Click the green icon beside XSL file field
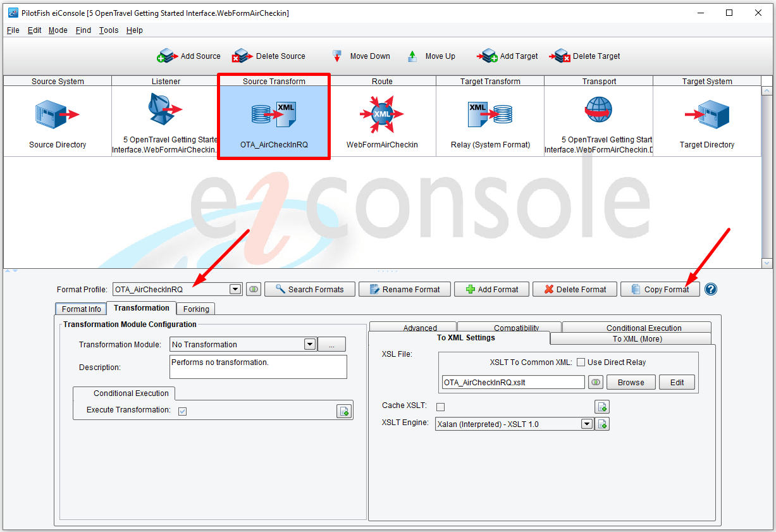The height and width of the screenshot is (532, 776). (595, 382)
